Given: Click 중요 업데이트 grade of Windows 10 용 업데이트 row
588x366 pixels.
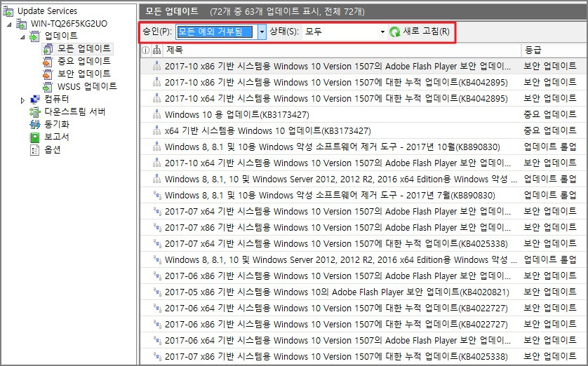Looking at the screenshot, I should coord(549,114).
